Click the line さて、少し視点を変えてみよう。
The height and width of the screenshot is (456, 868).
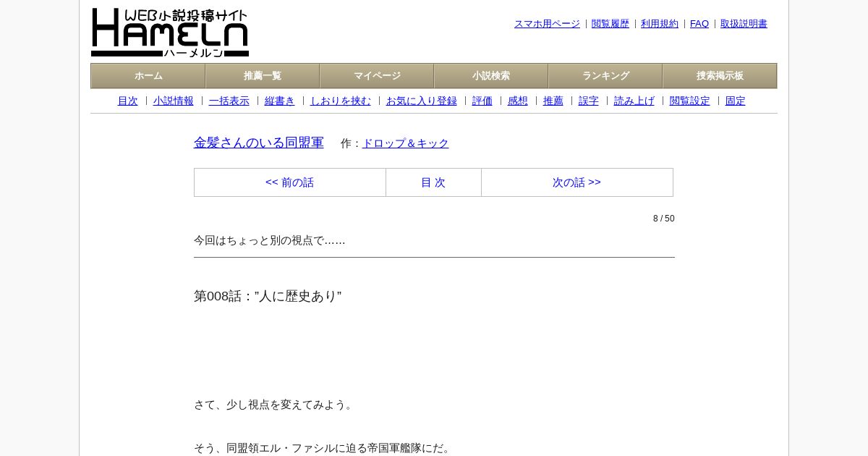tap(275, 405)
